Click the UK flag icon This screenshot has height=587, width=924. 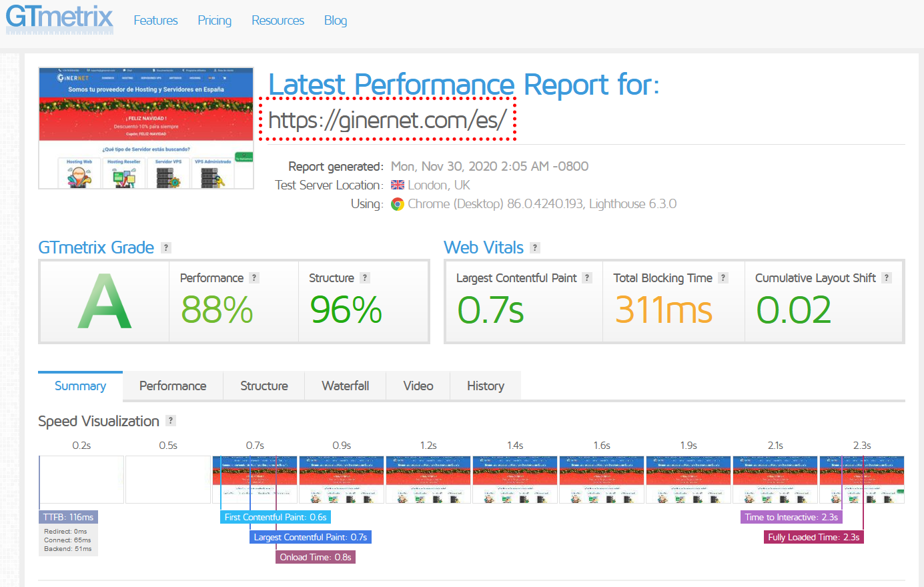click(x=398, y=185)
